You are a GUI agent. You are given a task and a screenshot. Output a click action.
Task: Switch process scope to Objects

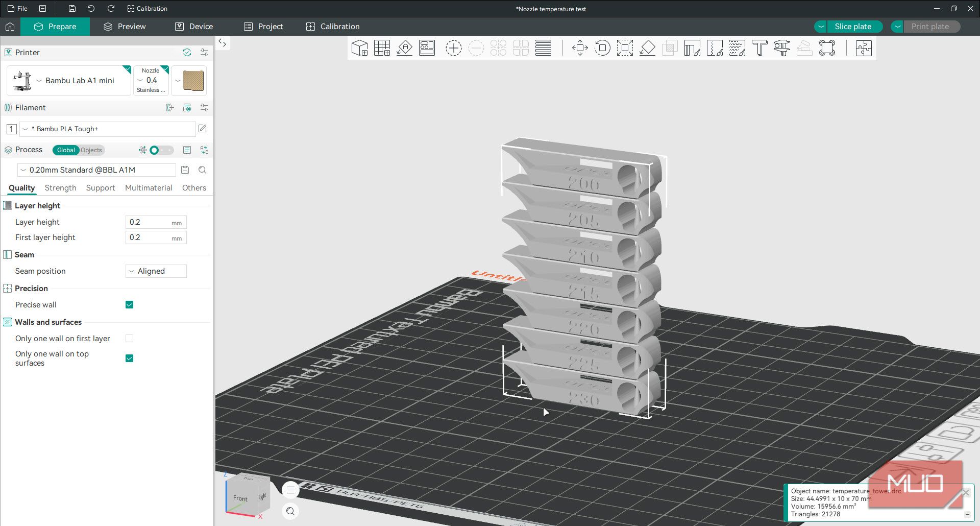(91, 150)
